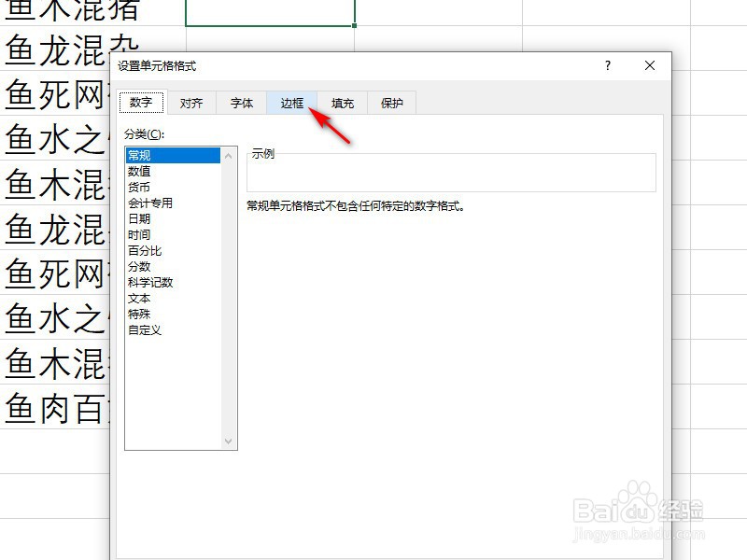Switch to the 边框 (Border) tab
Screen dimensions: 747x560
292,103
